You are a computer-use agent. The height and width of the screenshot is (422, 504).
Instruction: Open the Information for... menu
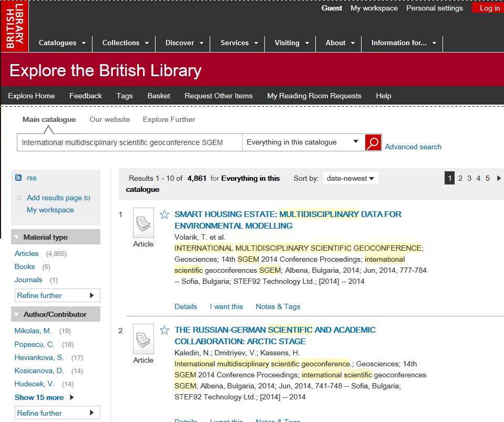point(404,43)
